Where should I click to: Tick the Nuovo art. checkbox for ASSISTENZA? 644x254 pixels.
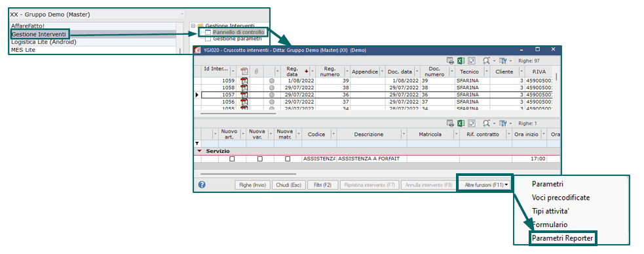(x=232, y=158)
